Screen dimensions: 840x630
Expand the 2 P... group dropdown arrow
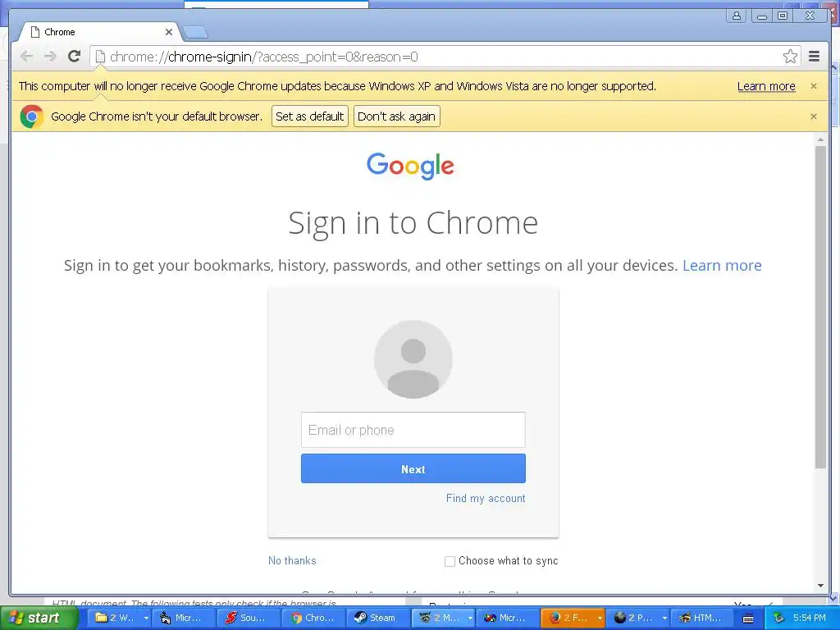pyautogui.click(x=664, y=619)
